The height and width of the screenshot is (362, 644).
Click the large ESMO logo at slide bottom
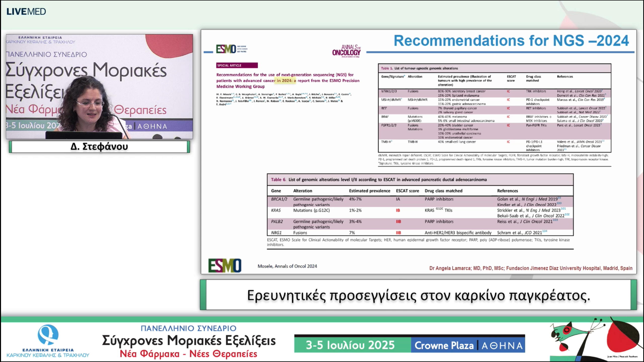coord(225,265)
